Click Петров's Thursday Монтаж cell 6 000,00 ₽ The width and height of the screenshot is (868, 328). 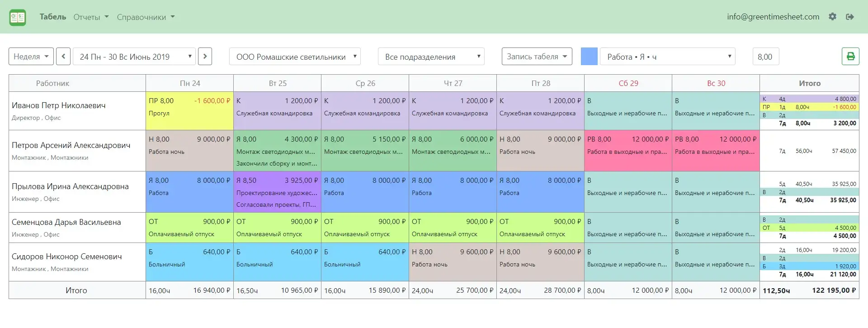[453, 151]
